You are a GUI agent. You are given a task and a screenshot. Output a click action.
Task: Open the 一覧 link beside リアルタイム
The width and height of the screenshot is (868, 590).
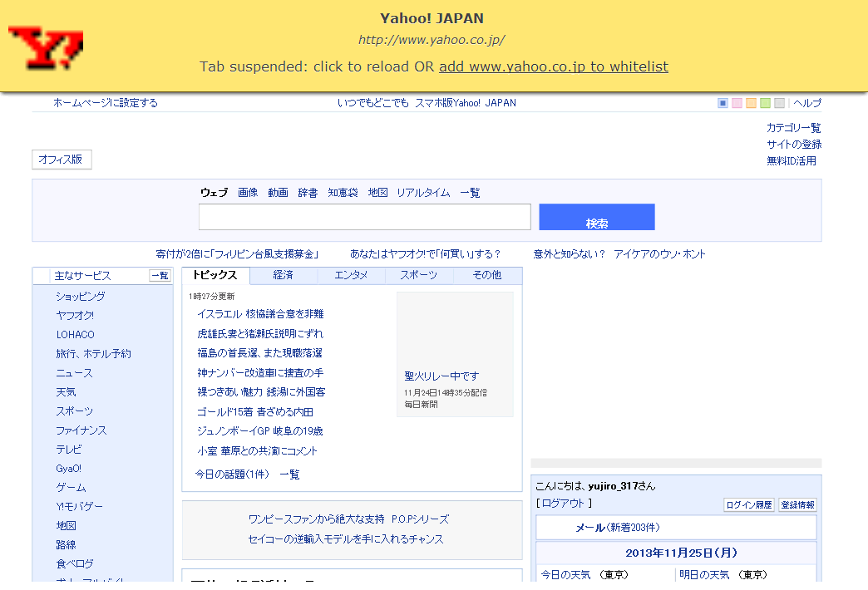(470, 193)
